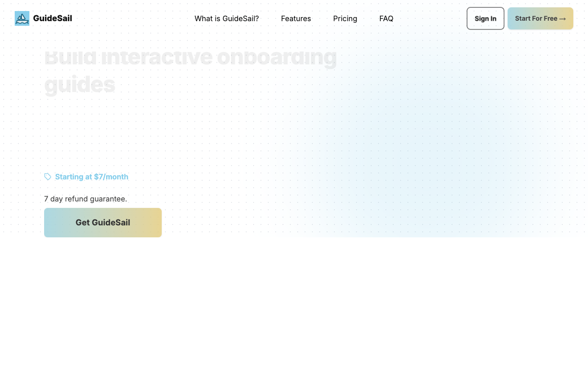Click the 7 day refund guarantee text
This screenshot has width=588, height=368.
(85, 199)
